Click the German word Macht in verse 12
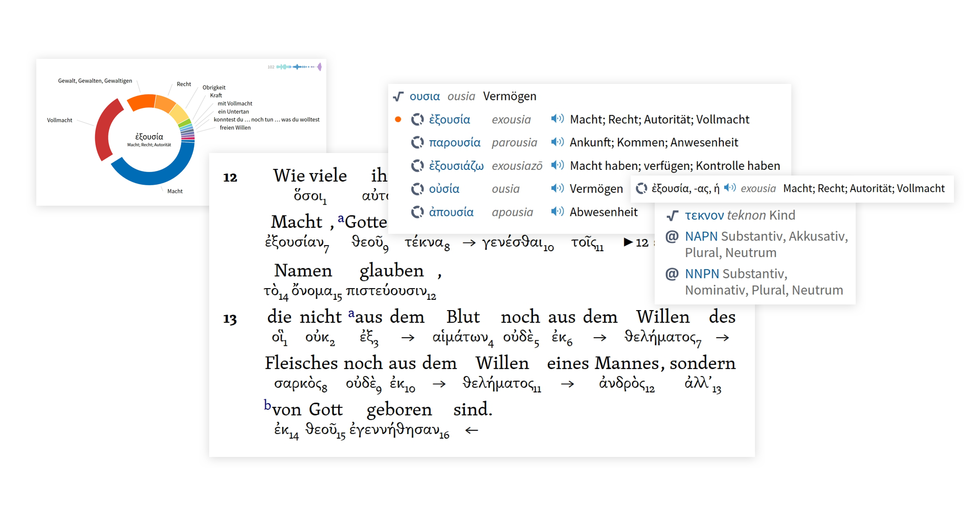980x525 pixels. [297, 222]
